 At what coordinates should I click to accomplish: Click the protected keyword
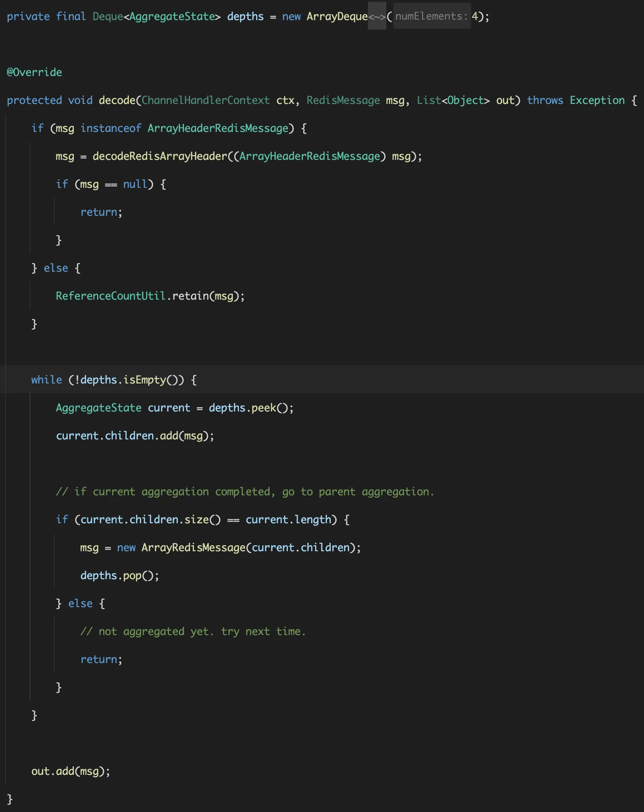pyautogui.click(x=34, y=100)
